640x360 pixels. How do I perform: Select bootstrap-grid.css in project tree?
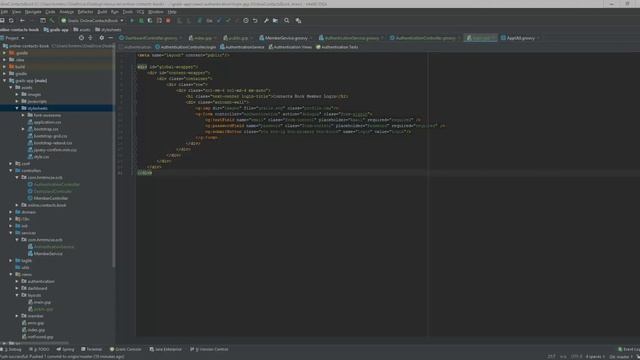click(x=47, y=136)
